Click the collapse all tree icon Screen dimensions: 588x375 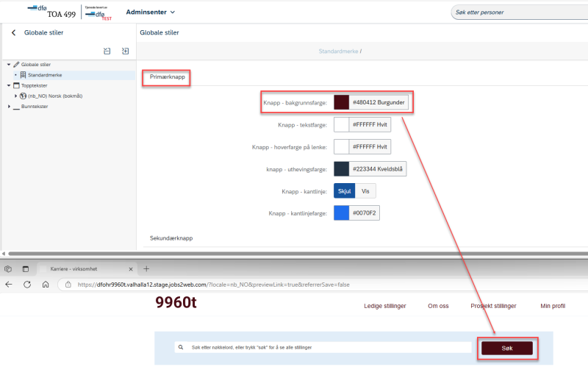[x=107, y=51]
